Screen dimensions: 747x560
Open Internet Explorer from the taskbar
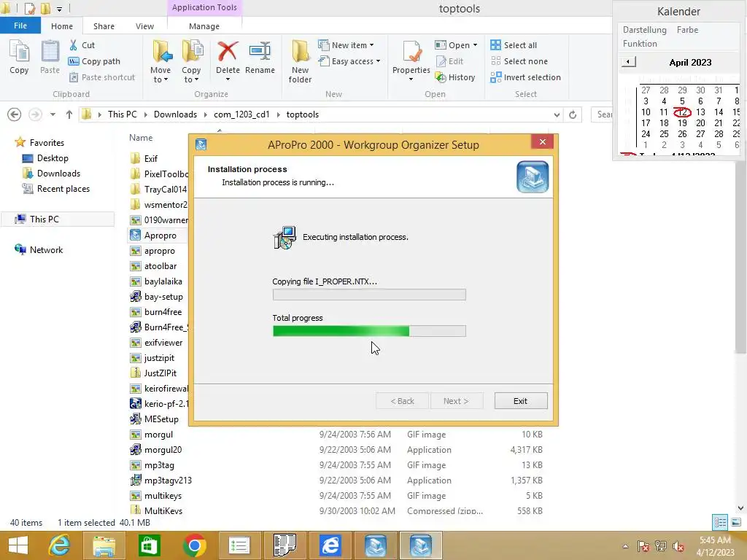pos(60,545)
